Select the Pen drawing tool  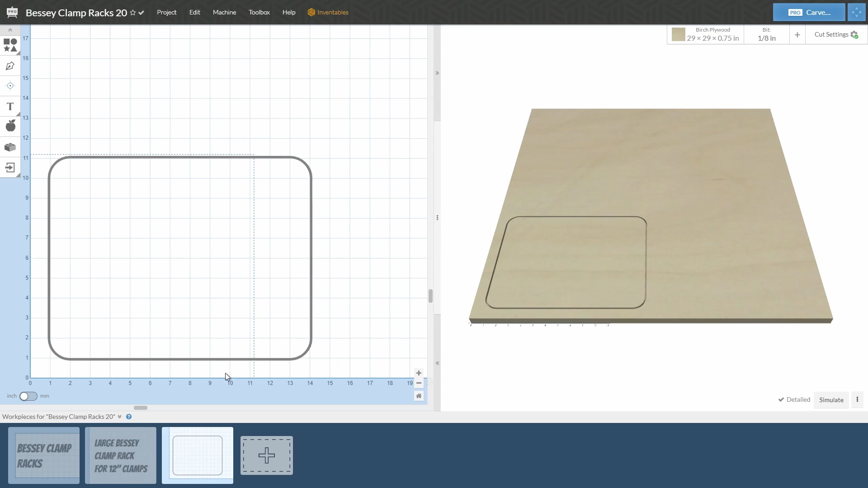click(10, 66)
